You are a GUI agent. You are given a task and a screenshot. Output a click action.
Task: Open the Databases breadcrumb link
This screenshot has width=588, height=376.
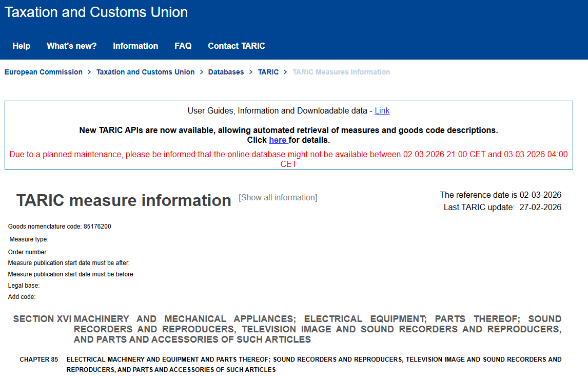point(226,72)
